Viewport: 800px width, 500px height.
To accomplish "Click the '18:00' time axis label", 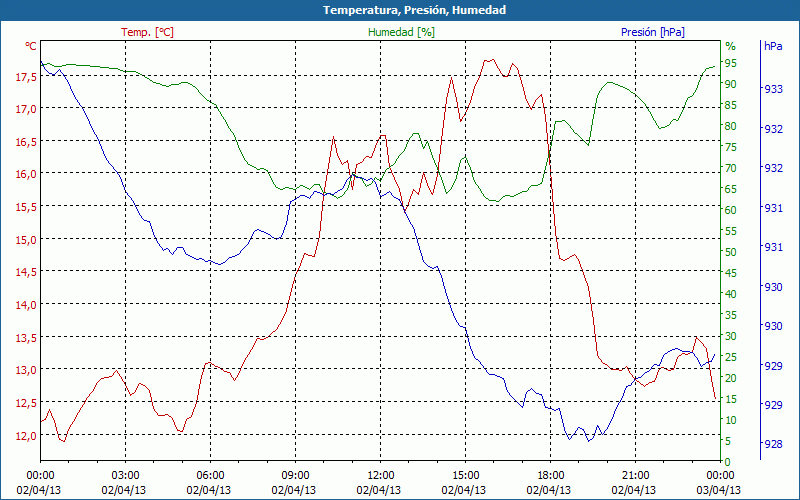I will (x=549, y=476).
